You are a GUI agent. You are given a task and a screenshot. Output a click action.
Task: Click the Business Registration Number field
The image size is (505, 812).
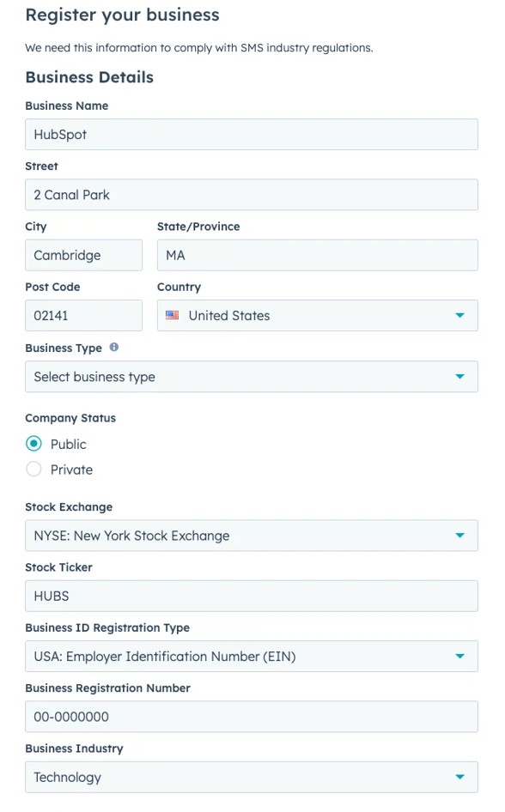click(x=251, y=717)
